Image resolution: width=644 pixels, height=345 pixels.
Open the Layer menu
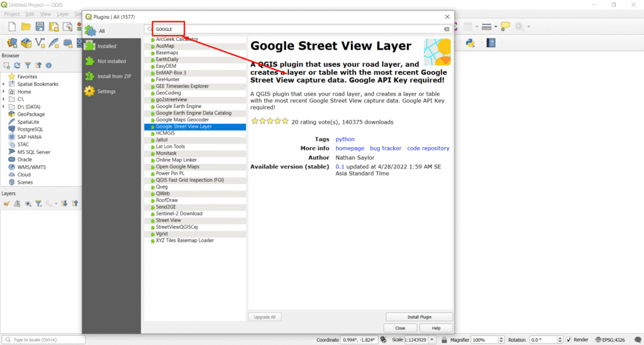click(x=62, y=14)
